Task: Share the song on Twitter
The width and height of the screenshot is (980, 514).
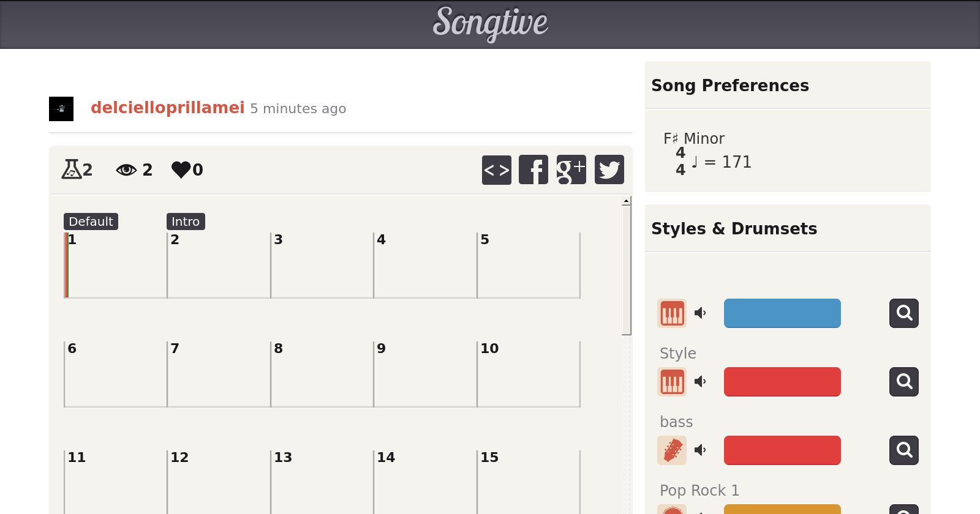Action: (609, 170)
